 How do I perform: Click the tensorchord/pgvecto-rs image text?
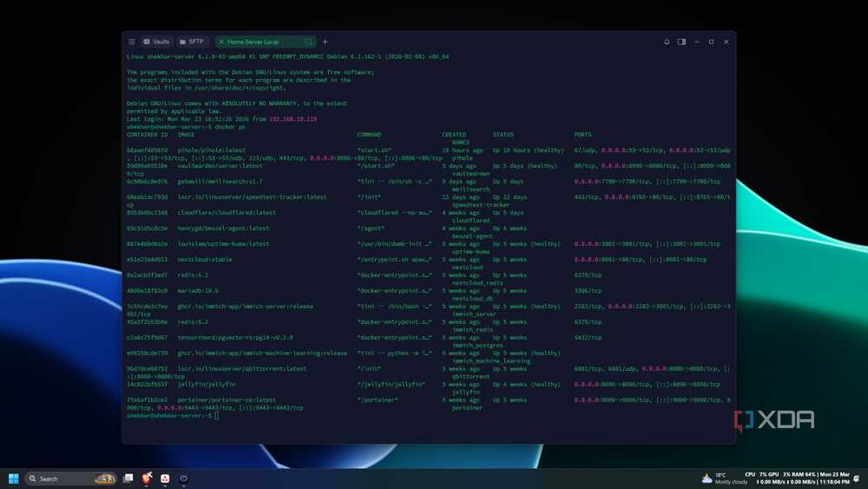(x=235, y=337)
